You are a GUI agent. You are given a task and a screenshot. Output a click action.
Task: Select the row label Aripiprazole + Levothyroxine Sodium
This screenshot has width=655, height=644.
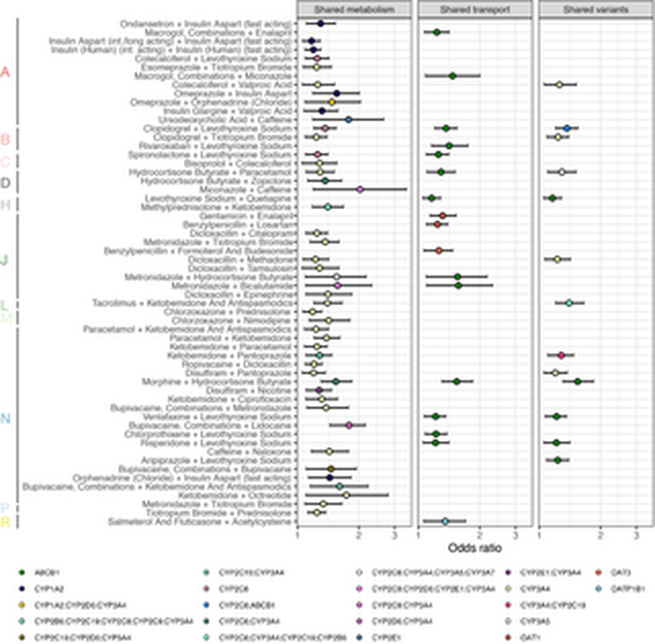[217, 461]
